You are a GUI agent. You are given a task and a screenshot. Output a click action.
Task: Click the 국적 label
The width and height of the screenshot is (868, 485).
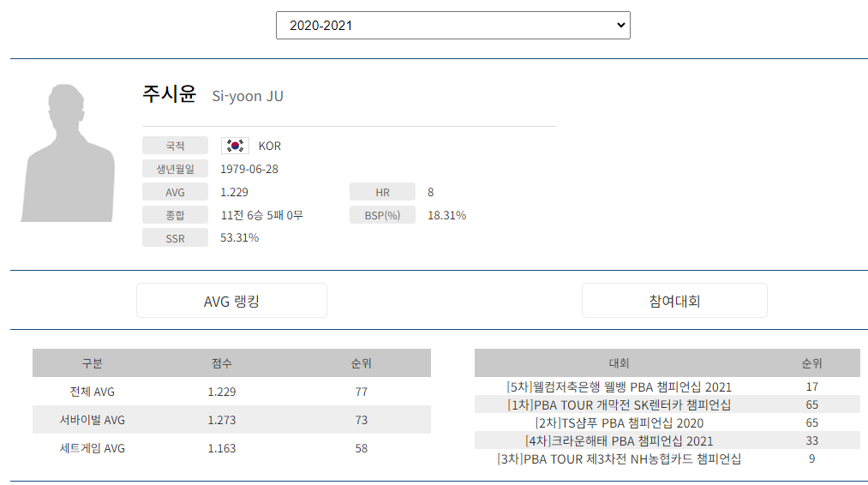pyautogui.click(x=175, y=146)
